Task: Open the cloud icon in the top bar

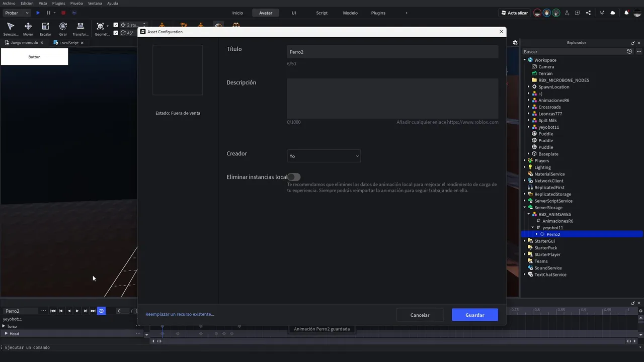Action: click(x=613, y=13)
